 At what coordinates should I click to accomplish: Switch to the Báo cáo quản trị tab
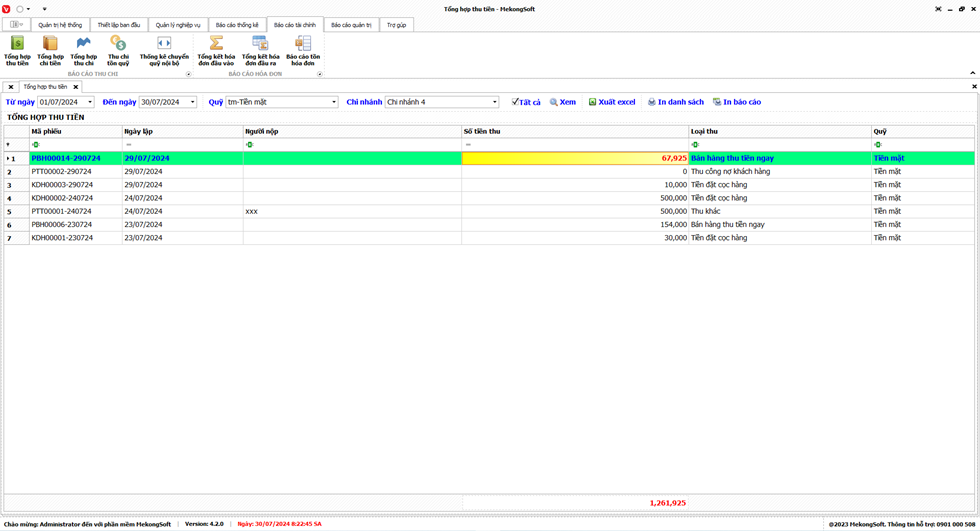point(351,25)
